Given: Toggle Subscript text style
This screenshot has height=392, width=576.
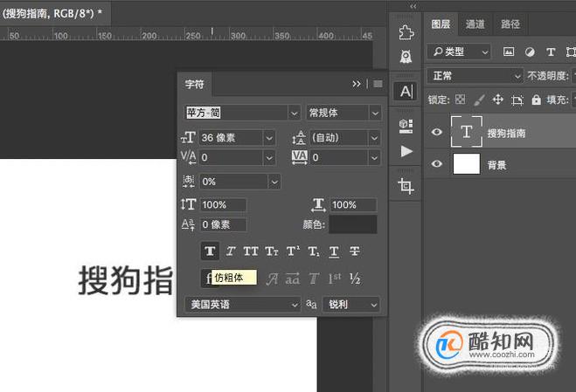Looking at the screenshot, I should click(313, 251).
